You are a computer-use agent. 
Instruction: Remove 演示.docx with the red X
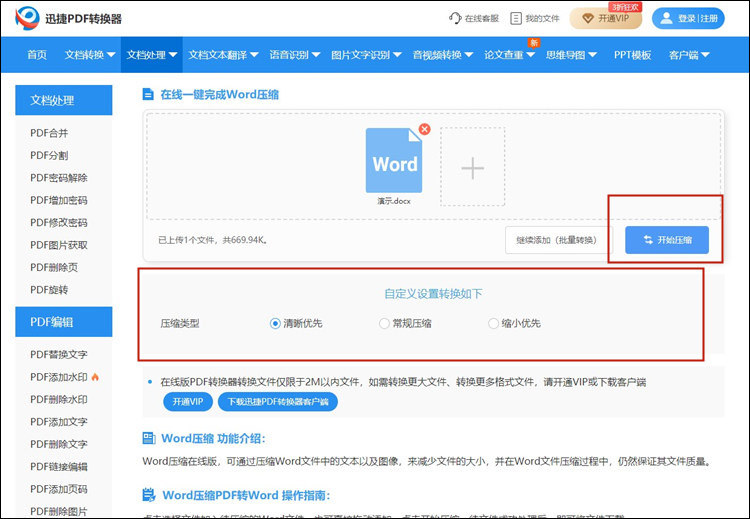[x=424, y=129]
